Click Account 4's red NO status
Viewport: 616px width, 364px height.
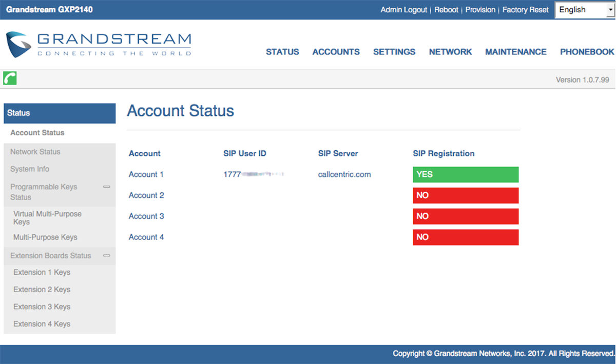(466, 237)
